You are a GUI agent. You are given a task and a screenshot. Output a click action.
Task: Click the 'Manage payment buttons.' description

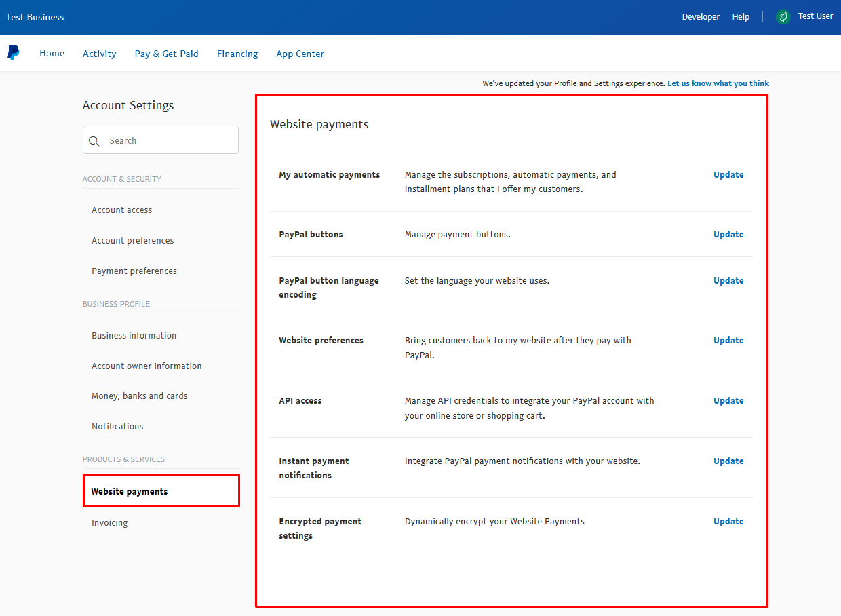[x=458, y=235]
